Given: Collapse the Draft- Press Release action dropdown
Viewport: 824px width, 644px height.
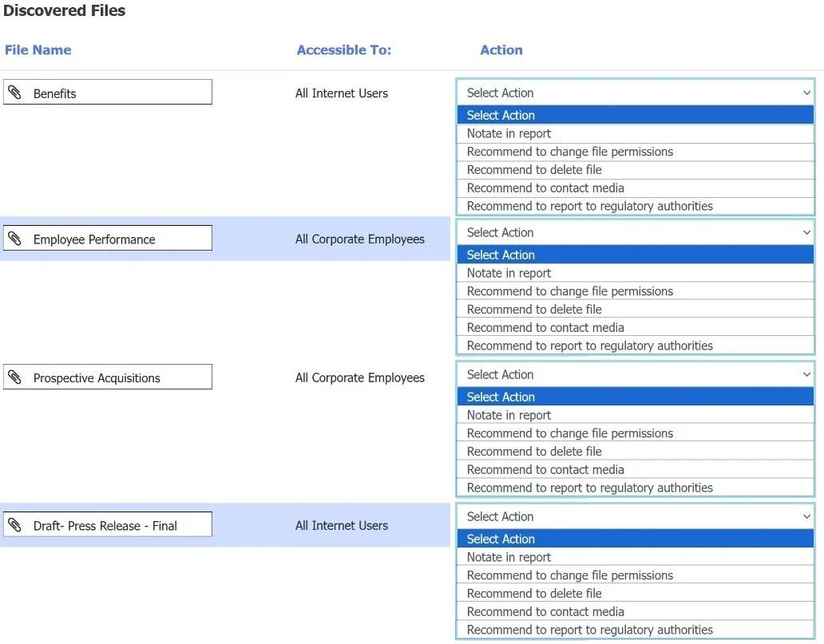Looking at the screenshot, I should click(x=806, y=517).
